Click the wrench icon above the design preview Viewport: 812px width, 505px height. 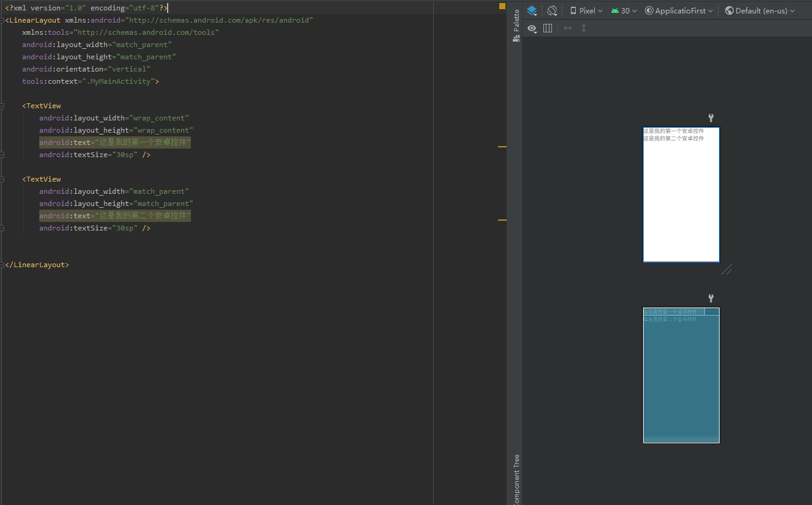click(x=711, y=118)
